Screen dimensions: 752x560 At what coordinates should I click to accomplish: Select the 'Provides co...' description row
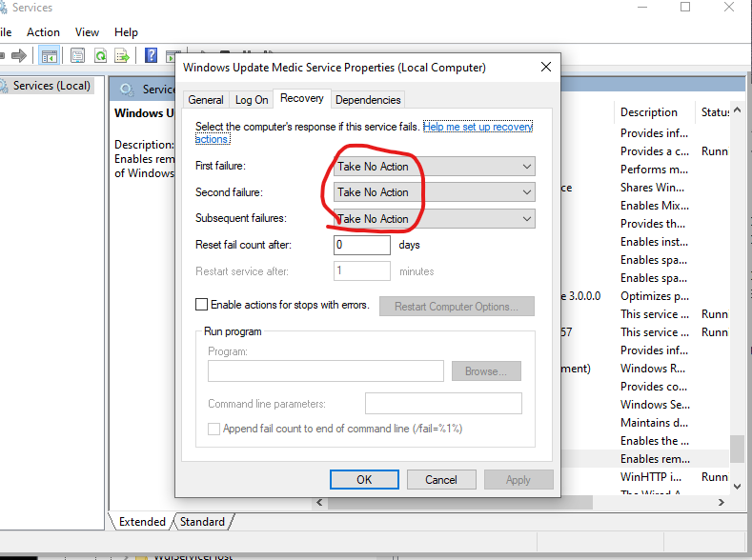point(654,387)
